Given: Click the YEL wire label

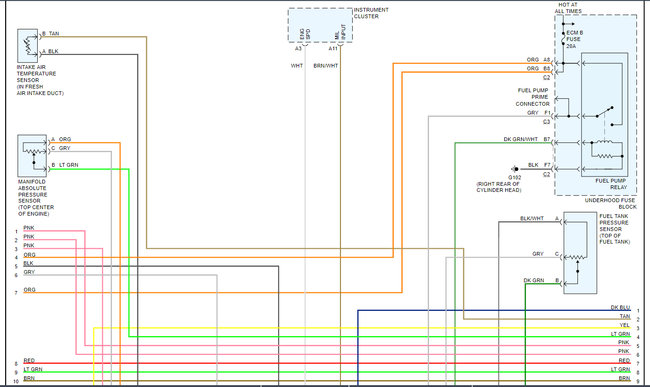Looking at the screenshot, I should click(625, 325).
